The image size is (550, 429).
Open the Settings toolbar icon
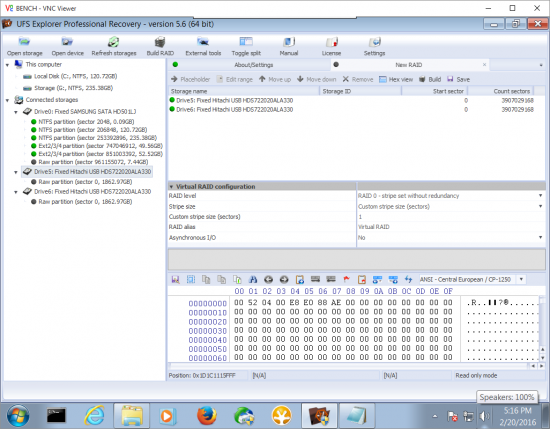(x=374, y=46)
